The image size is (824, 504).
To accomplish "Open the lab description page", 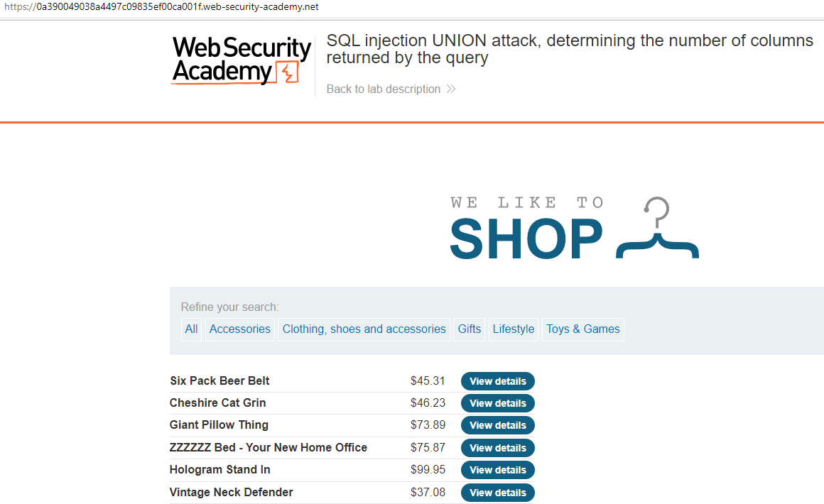I will (x=383, y=89).
